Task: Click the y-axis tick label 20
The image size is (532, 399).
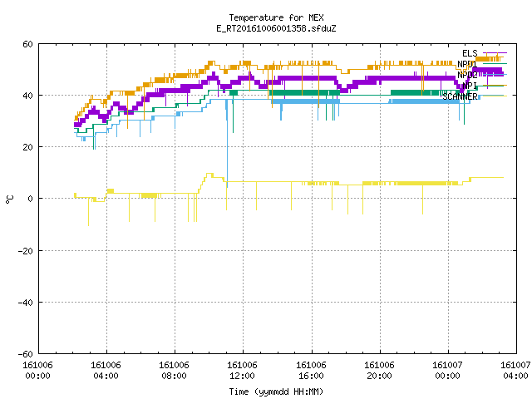Action: (x=27, y=147)
